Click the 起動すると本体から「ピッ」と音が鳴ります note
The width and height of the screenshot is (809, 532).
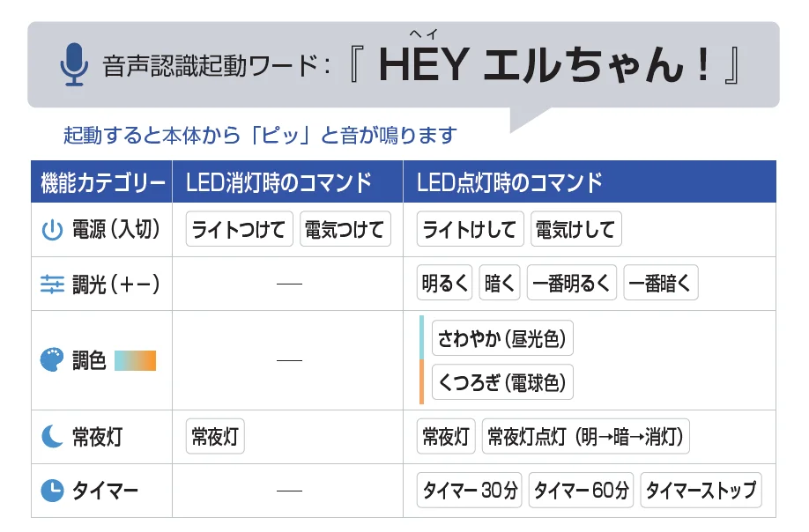(x=261, y=135)
